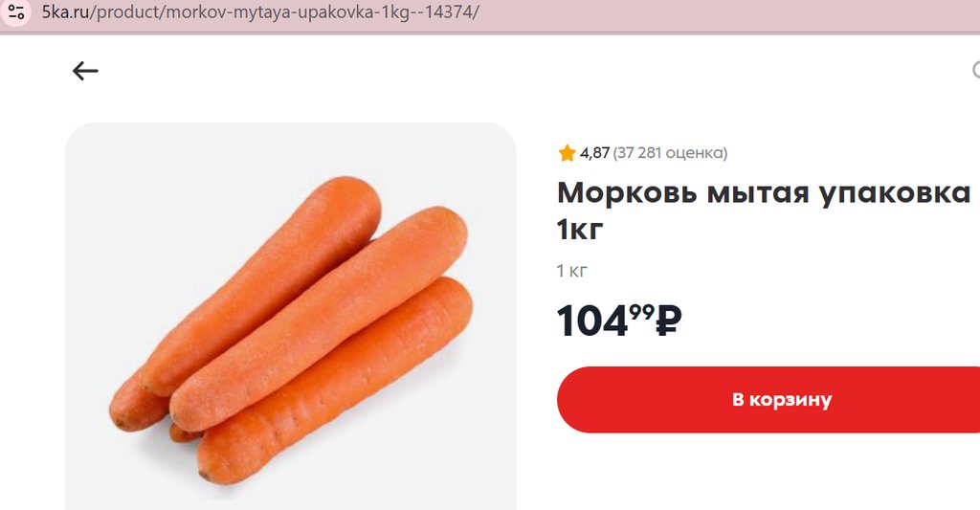The image size is (980, 510).
Task: Click the yellow rating star icon
Action: [567, 153]
